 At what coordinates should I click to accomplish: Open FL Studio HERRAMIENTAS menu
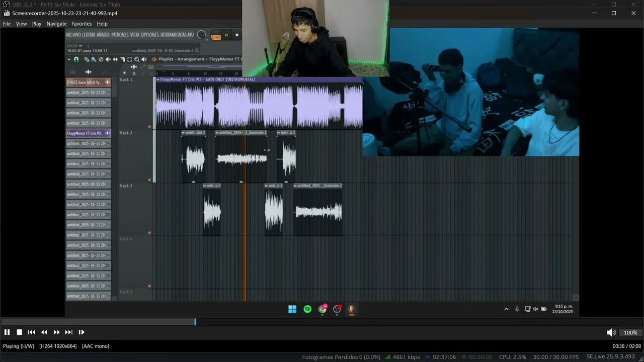[174, 35]
